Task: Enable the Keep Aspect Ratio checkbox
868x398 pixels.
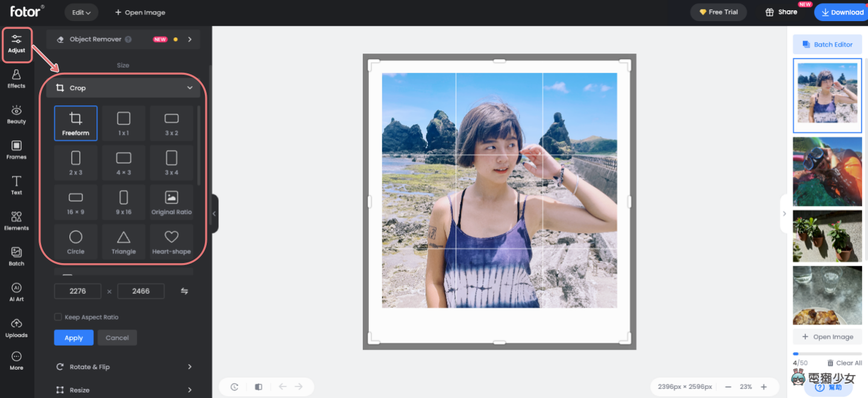Action: [x=57, y=317]
